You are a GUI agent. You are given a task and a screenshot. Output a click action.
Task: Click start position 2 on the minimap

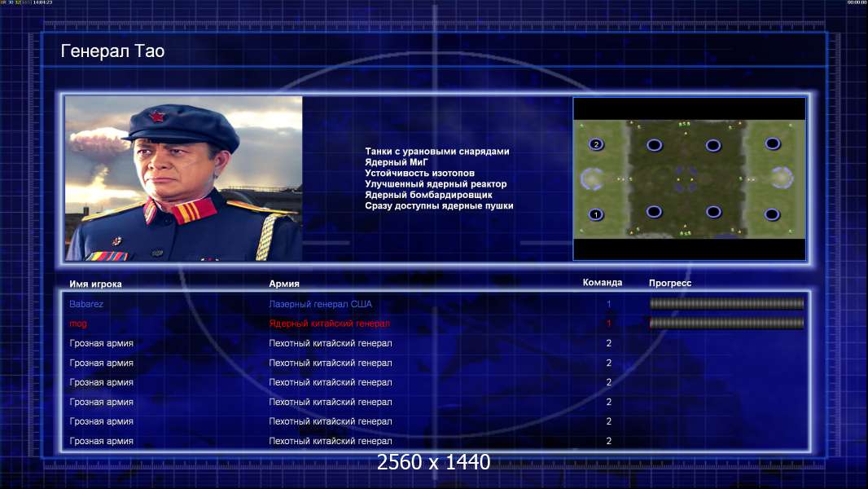596,144
